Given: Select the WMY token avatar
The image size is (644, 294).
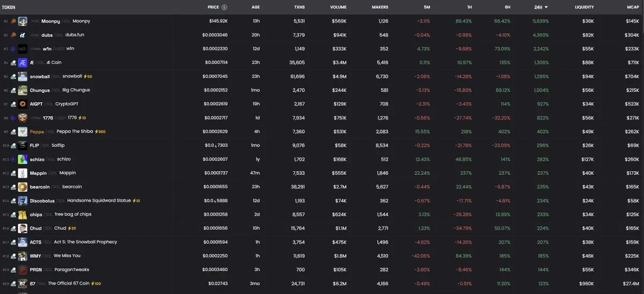Looking at the screenshot, I should (23, 256).
